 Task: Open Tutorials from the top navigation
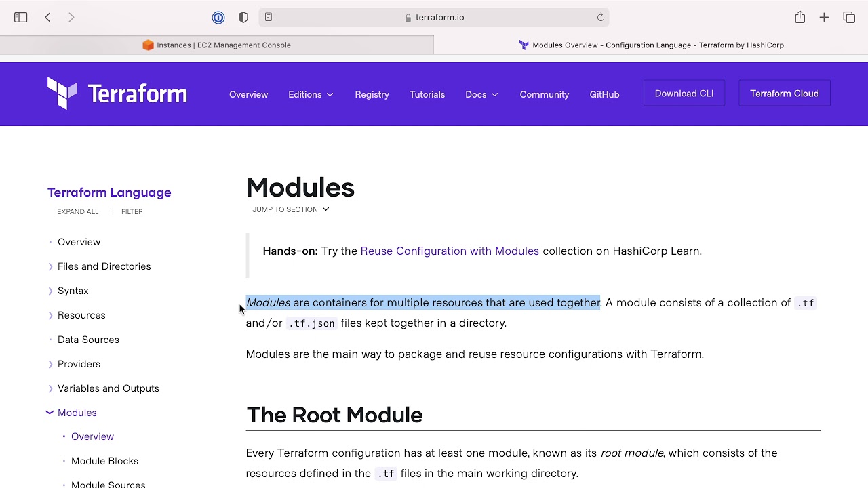427,94
